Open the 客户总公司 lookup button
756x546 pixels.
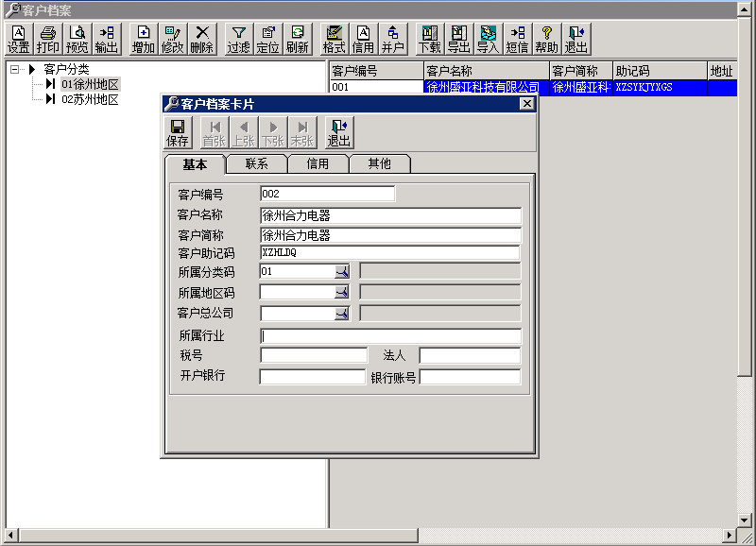click(x=342, y=314)
